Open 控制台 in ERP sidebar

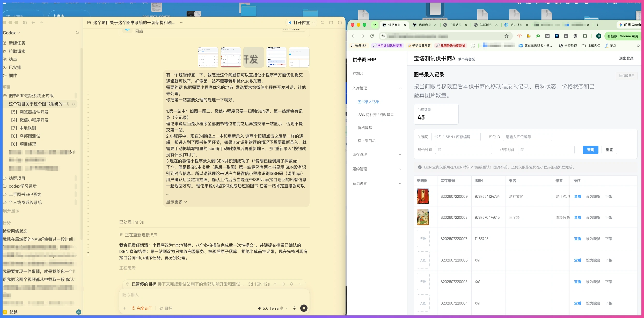[x=358, y=74]
